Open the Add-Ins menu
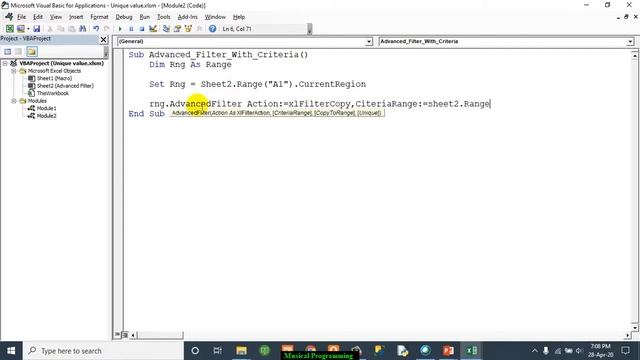The width and height of the screenshot is (640, 360). click(x=187, y=17)
